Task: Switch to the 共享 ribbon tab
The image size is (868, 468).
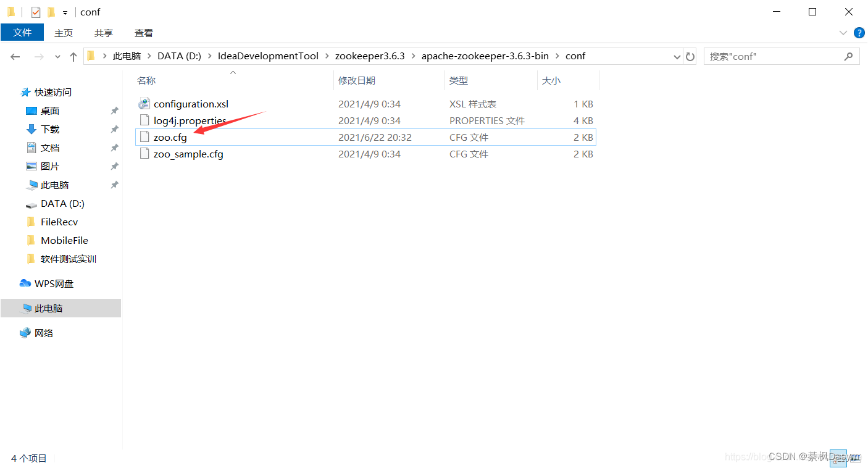Action: click(104, 33)
